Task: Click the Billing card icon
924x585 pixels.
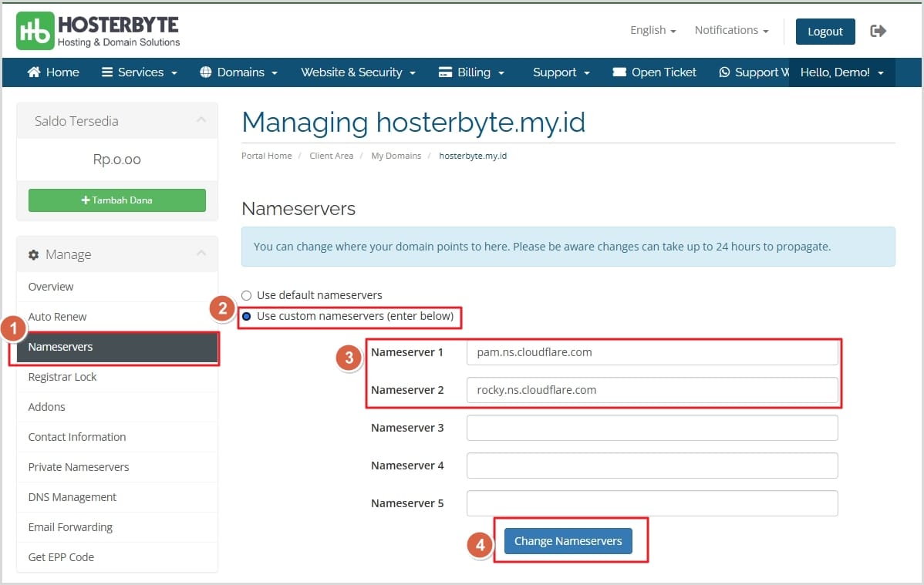Action: click(445, 72)
